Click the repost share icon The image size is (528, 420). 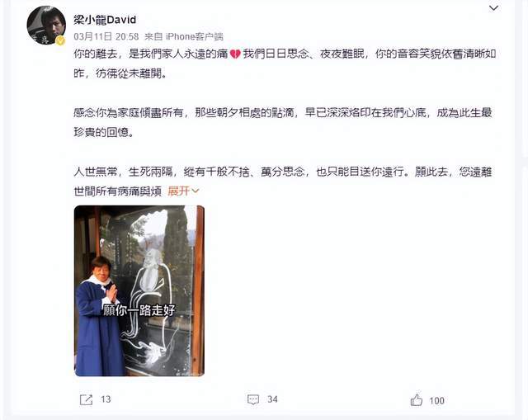[86, 400]
